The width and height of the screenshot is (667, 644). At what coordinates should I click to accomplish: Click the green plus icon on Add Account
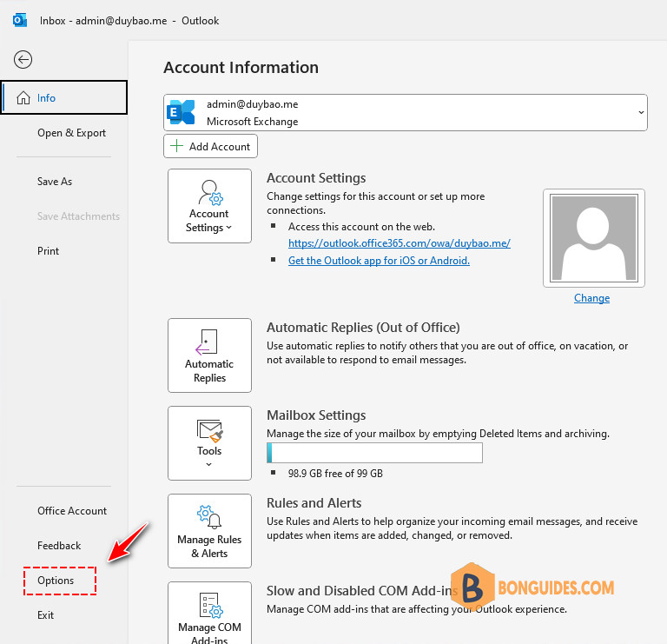176,146
